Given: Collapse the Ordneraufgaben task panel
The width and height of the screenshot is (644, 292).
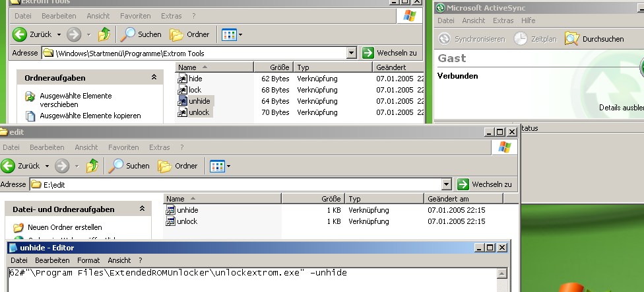Looking at the screenshot, I should pos(154,78).
